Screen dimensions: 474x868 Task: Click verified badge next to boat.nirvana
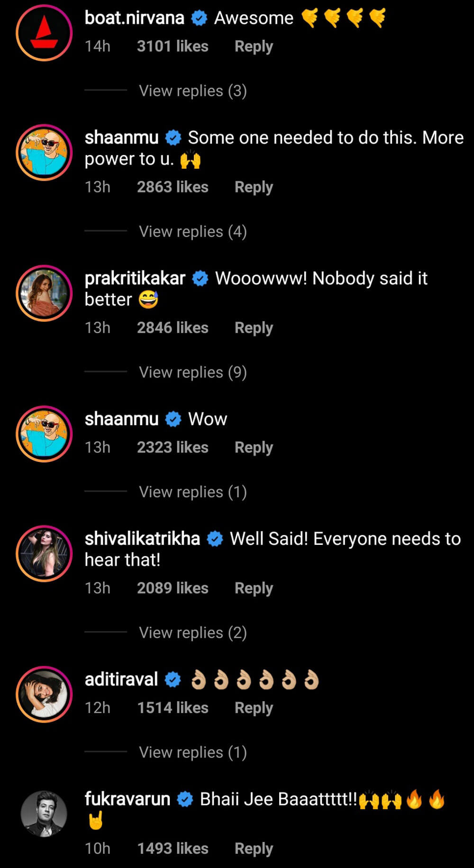click(199, 18)
